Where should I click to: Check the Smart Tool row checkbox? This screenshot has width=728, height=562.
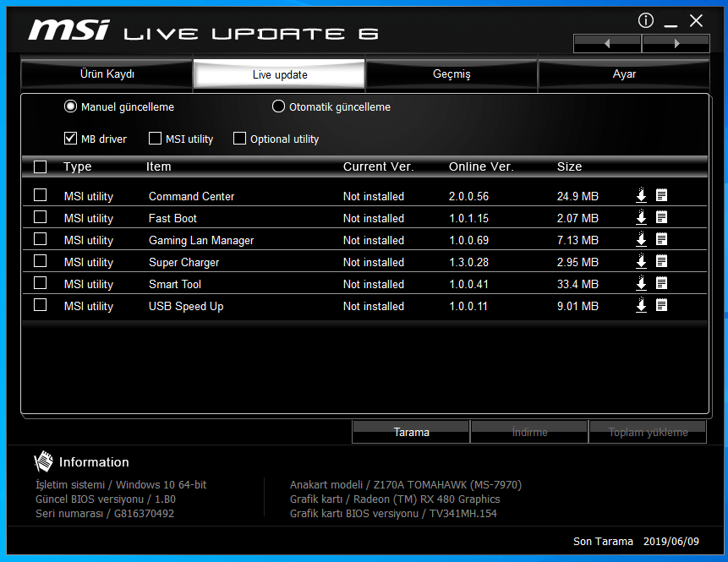pos(41,282)
